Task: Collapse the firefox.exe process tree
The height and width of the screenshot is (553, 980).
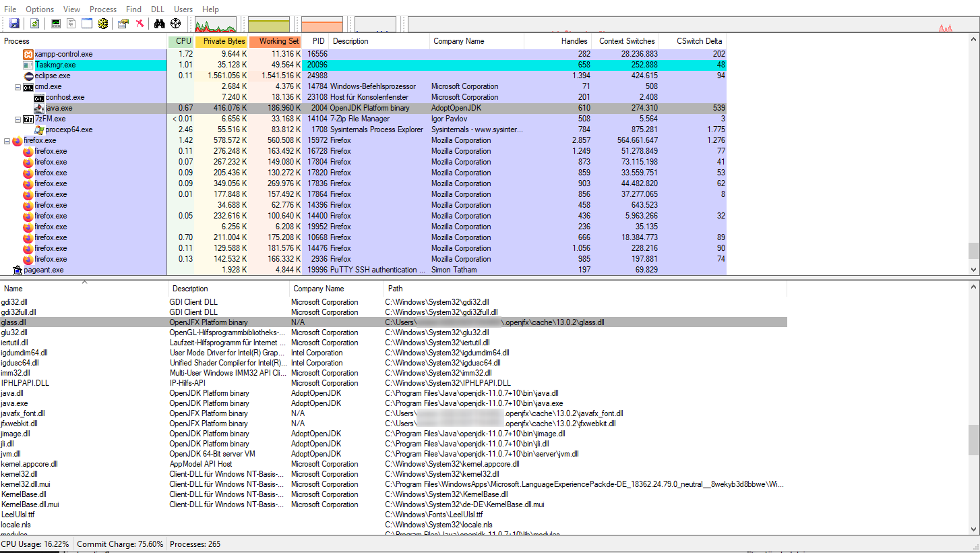Action: (5, 140)
